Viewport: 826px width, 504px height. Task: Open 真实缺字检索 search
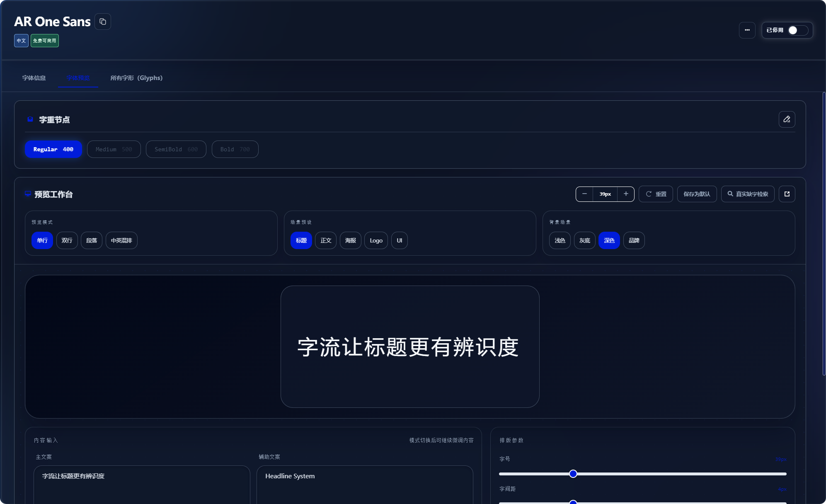coord(748,194)
